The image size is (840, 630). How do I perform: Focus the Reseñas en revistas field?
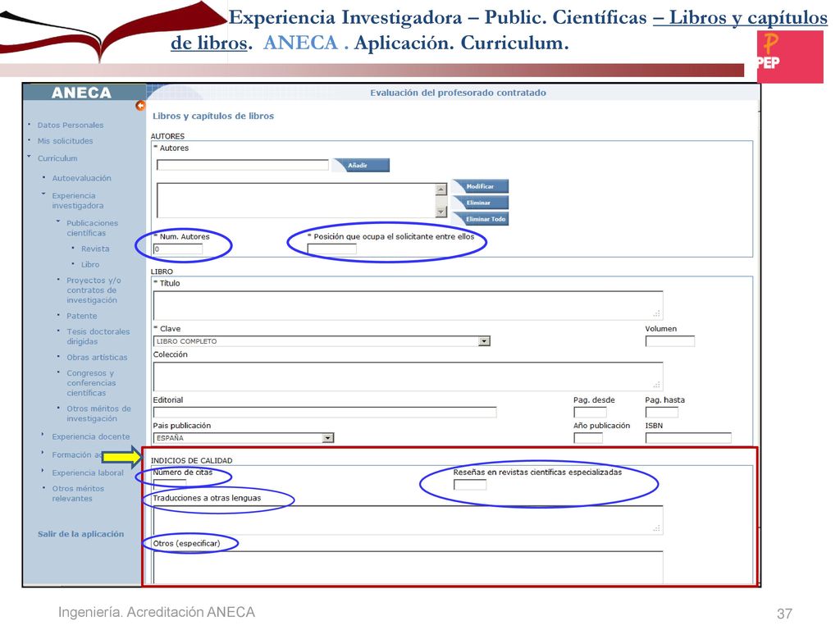[x=470, y=485]
